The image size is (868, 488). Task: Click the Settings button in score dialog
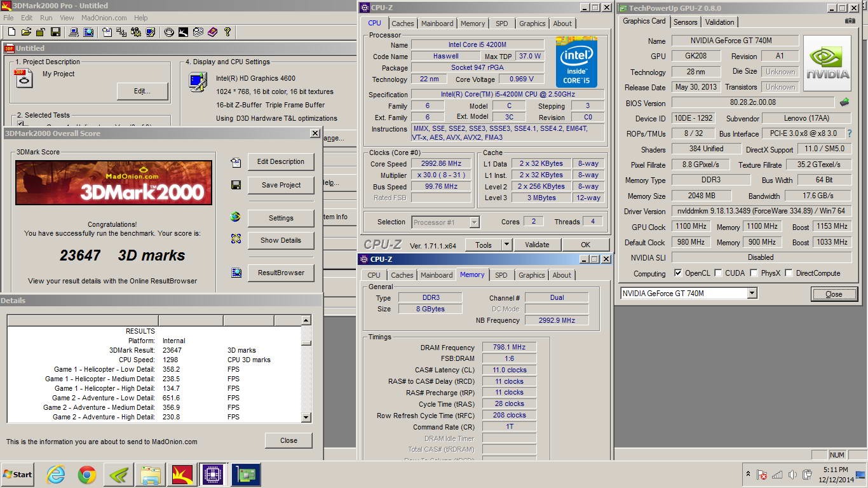tap(281, 218)
